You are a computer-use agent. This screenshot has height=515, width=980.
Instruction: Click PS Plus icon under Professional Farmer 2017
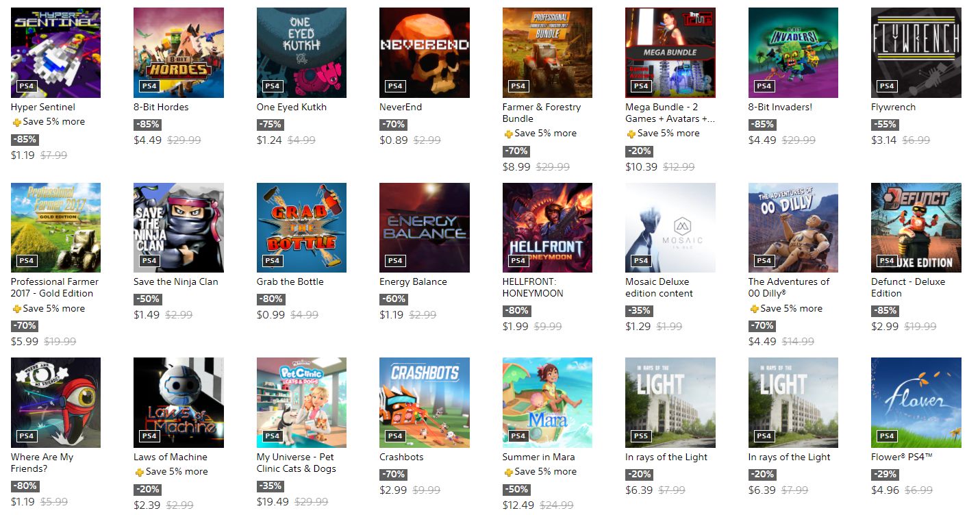(16, 309)
